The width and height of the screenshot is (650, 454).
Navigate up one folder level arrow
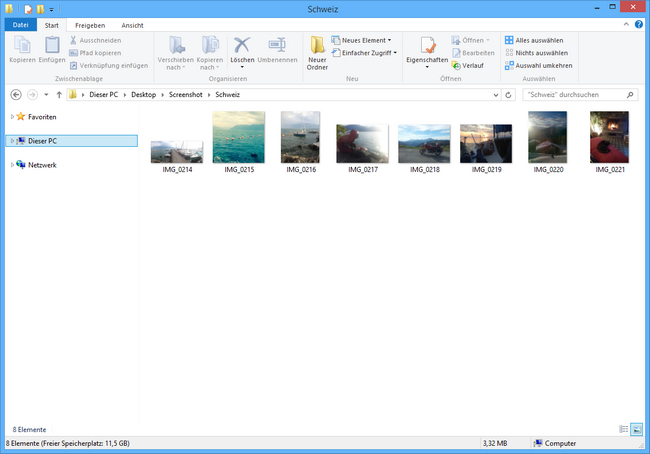point(60,95)
